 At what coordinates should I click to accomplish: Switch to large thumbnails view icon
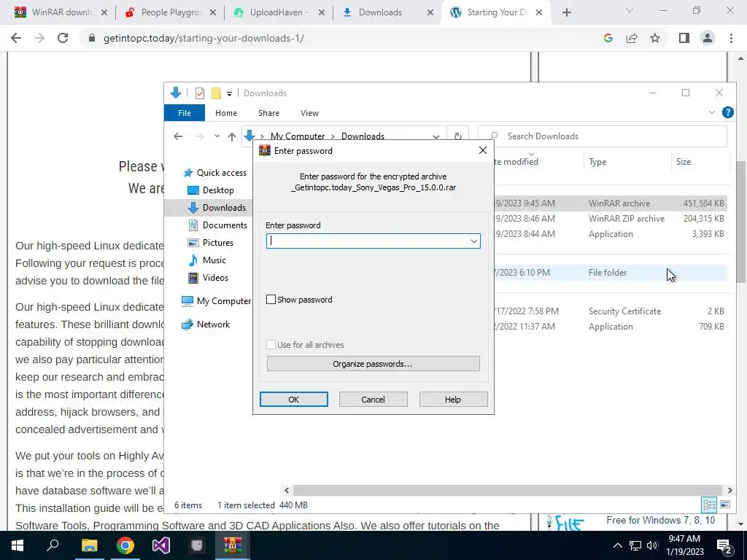pyautogui.click(x=724, y=505)
